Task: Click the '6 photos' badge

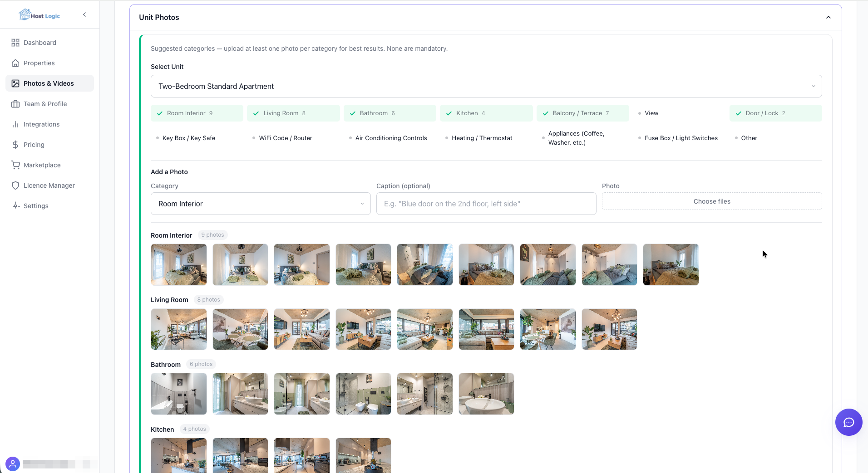Action: click(x=201, y=364)
